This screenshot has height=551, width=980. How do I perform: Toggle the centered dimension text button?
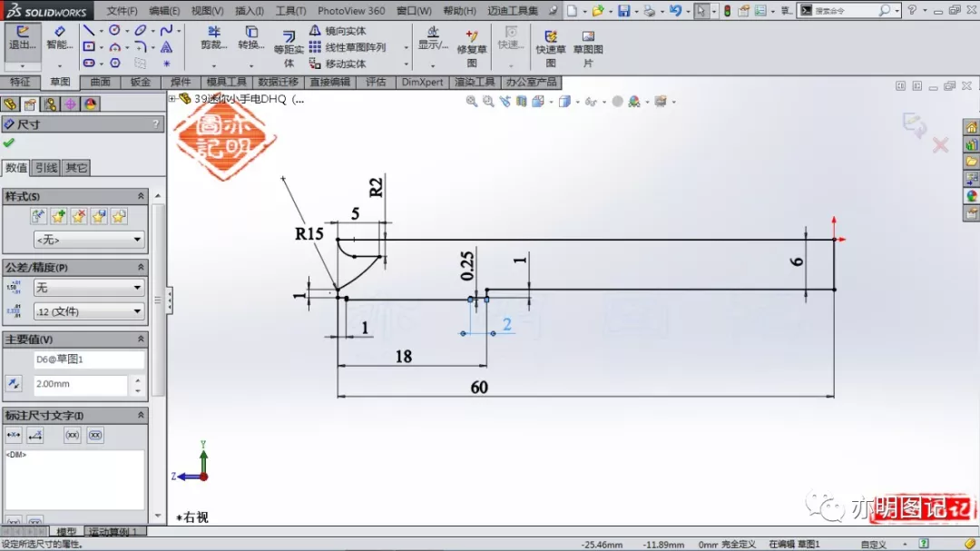[x=13, y=436]
